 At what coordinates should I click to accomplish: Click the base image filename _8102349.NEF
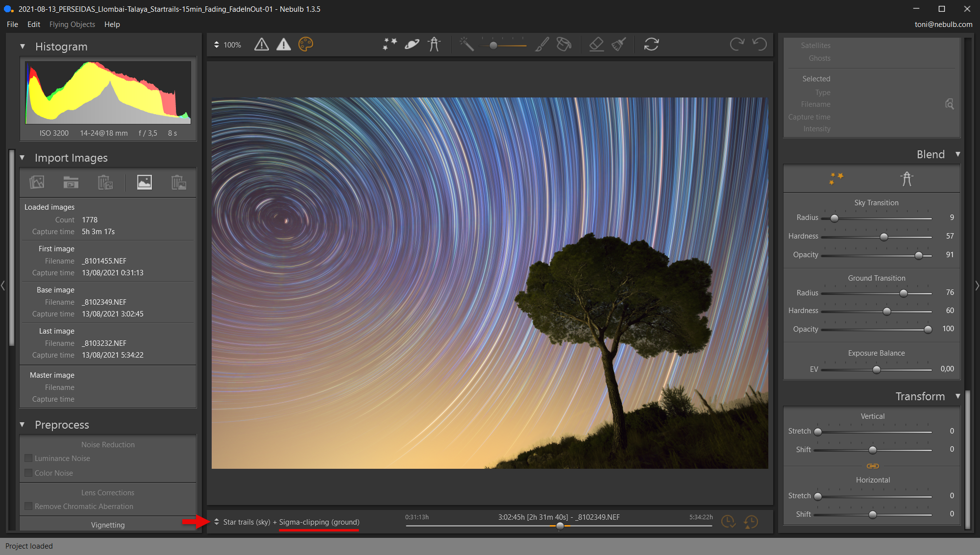pyautogui.click(x=104, y=302)
